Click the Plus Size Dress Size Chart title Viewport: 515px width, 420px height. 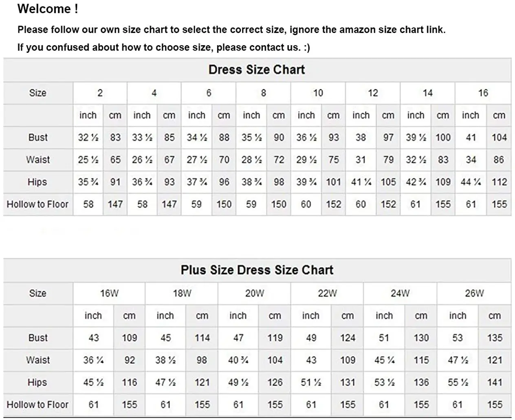pyautogui.click(x=257, y=270)
